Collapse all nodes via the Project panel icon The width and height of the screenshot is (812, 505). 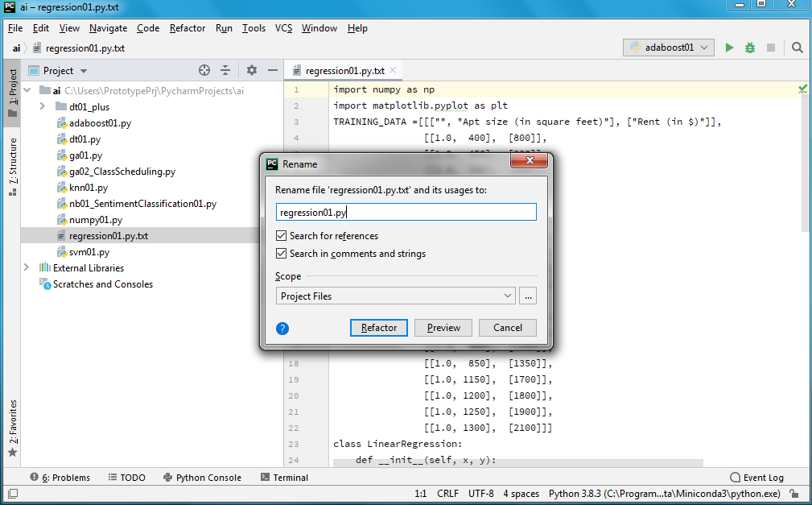[226, 70]
